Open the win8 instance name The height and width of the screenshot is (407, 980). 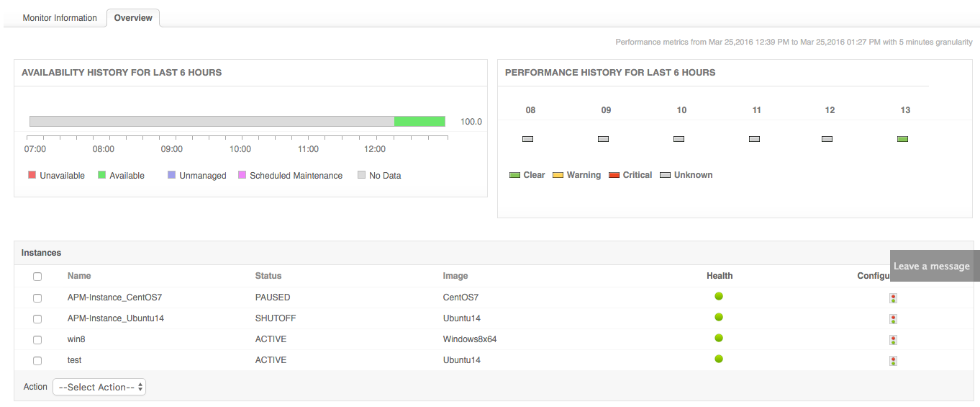pos(77,339)
